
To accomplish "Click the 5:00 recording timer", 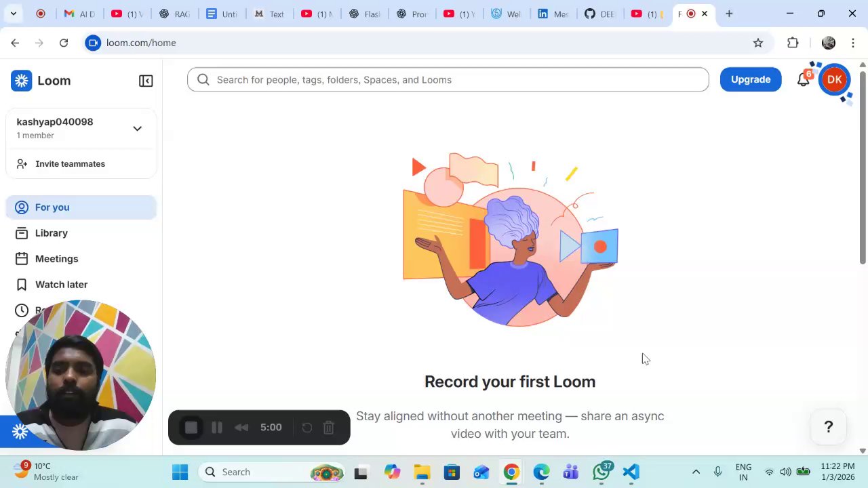I will tap(271, 428).
